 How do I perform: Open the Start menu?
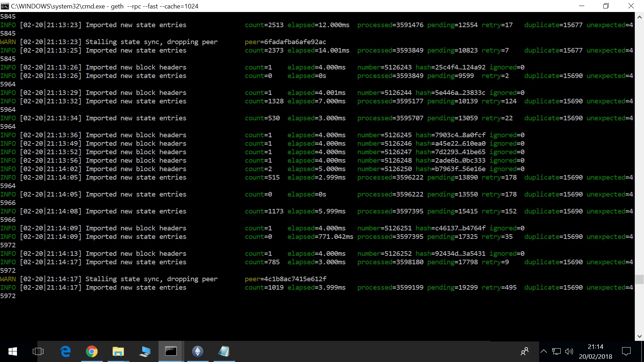(x=12, y=351)
